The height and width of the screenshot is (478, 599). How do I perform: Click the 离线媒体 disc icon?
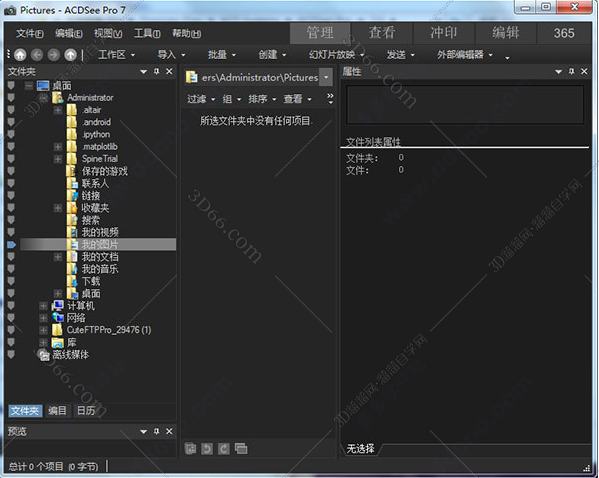click(44, 355)
